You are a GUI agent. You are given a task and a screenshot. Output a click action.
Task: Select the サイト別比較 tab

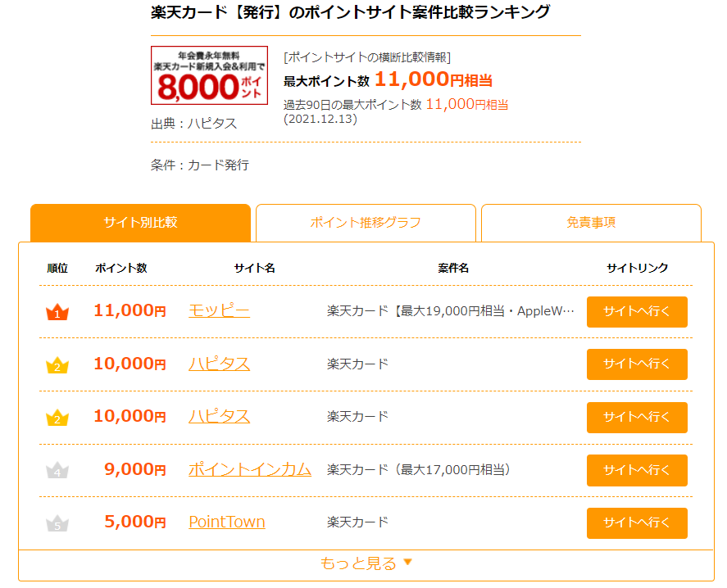coord(140,223)
